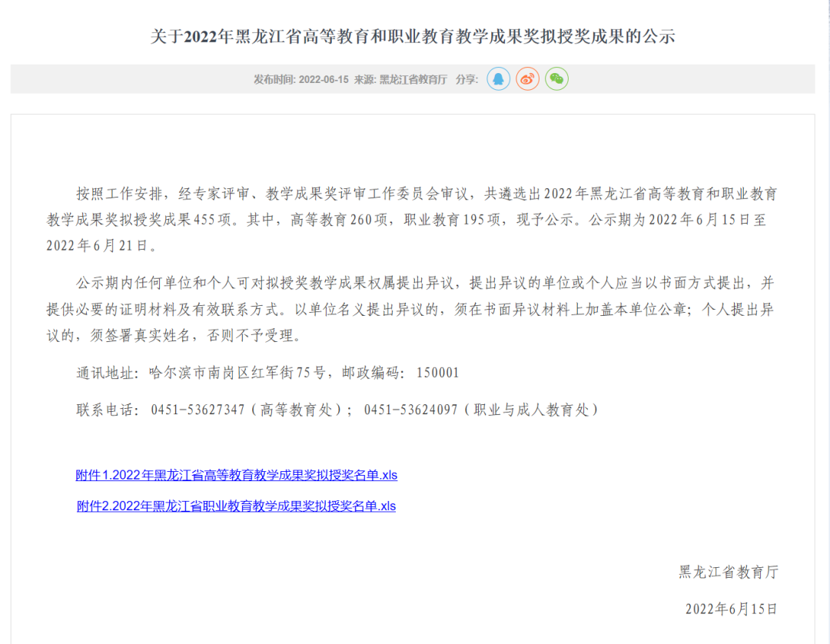Click the 分享 label before share icons

click(466, 80)
